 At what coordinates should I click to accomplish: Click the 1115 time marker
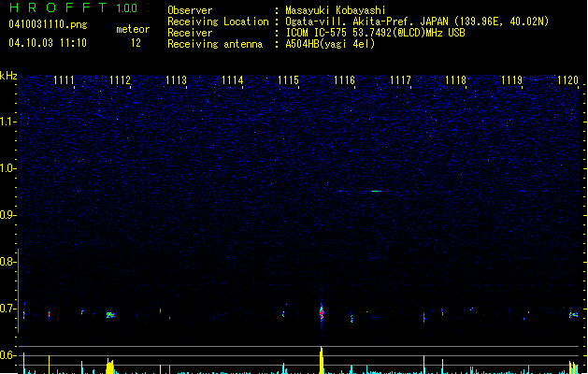(x=288, y=80)
